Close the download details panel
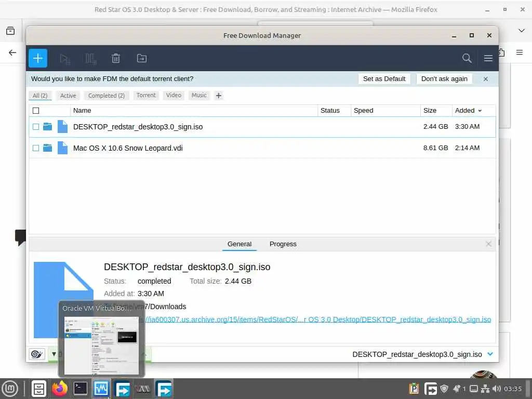 [x=488, y=244]
